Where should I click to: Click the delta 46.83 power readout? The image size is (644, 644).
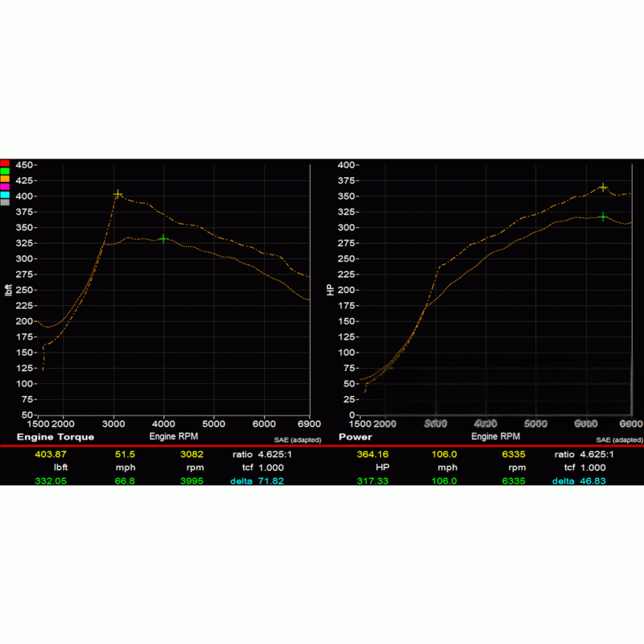pyautogui.click(x=579, y=482)
